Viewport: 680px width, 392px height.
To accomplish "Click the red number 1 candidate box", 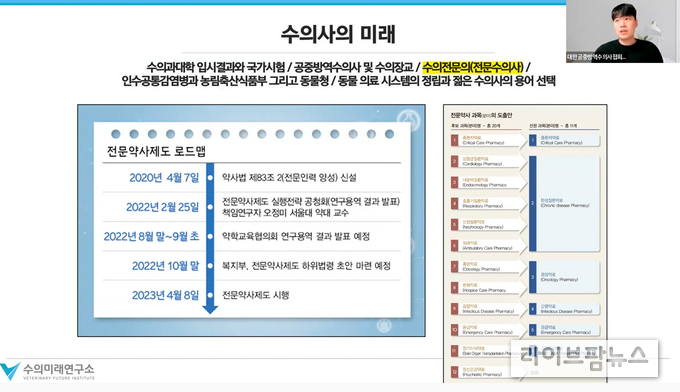I will [454, 140].
